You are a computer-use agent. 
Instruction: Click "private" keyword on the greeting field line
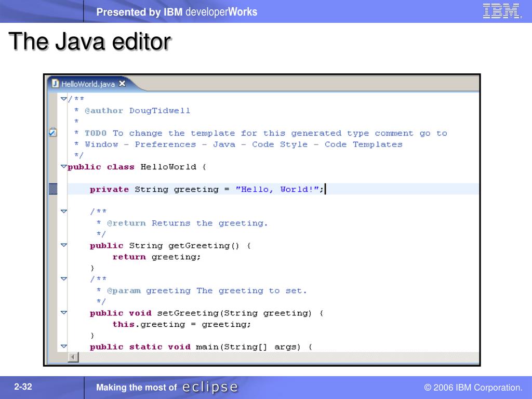(109, 189)
